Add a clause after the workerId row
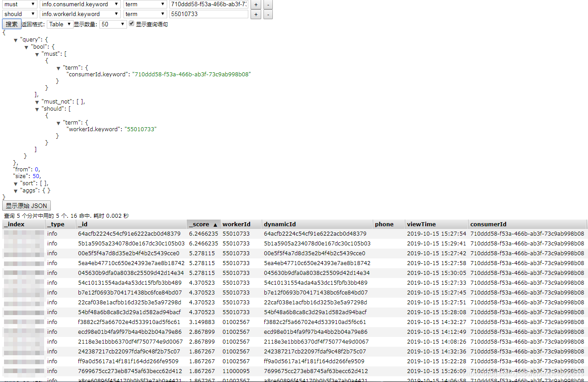 [256, 14]
